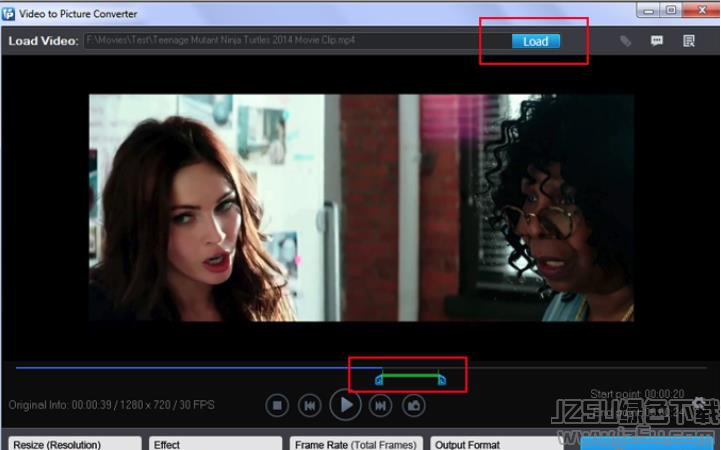
Task: Play the loaded video
Action: coord(345,405)
